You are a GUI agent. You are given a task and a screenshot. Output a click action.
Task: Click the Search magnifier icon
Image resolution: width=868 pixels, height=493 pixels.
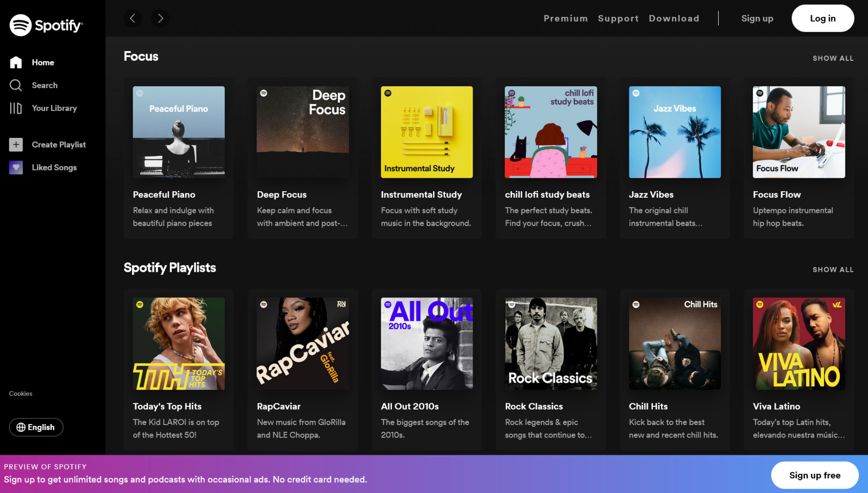pyautogui.click(x=16, y=85)
